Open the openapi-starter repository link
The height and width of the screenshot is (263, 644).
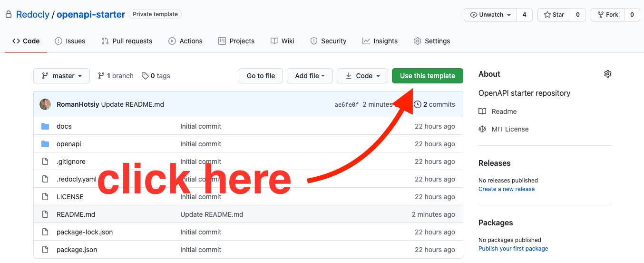click(x=91, y=14)
